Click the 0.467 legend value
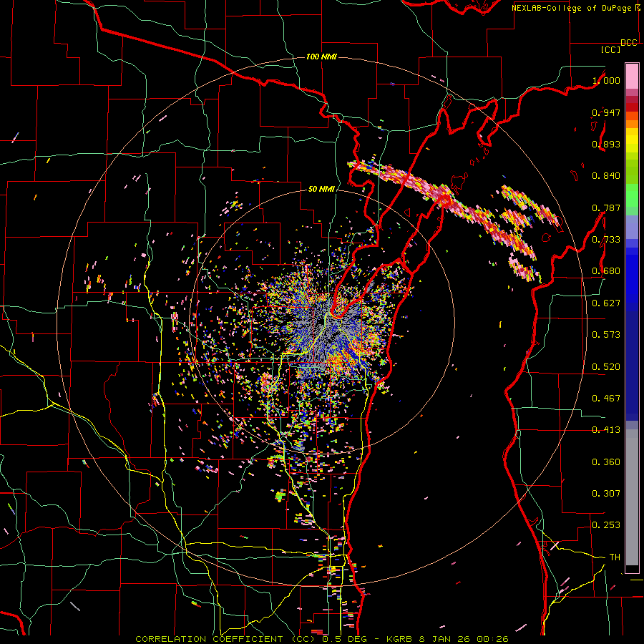The height and width of the screenshot is (644, 644). (606, 399)
